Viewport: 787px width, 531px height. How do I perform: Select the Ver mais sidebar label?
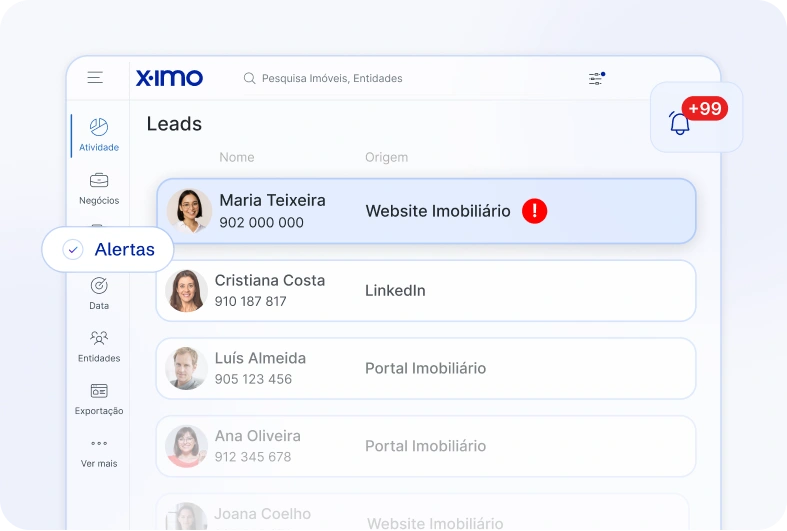click(x=99, y=463)
